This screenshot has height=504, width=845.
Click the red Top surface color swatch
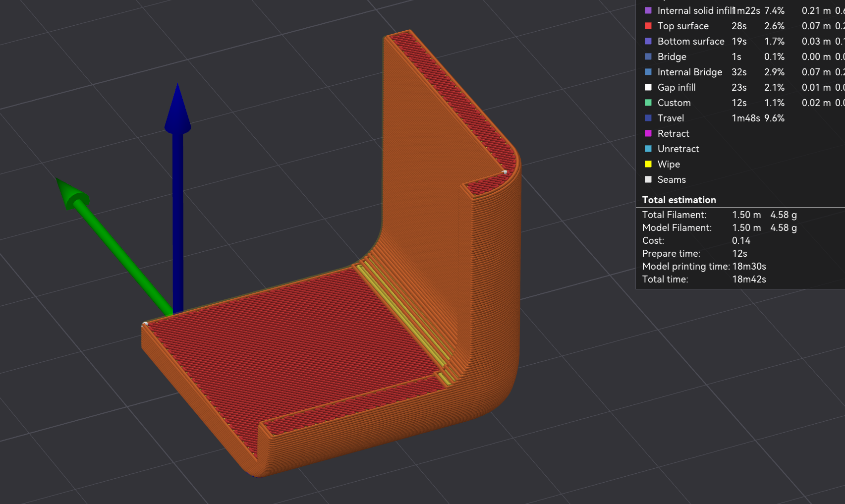click(x=648, y=26)
